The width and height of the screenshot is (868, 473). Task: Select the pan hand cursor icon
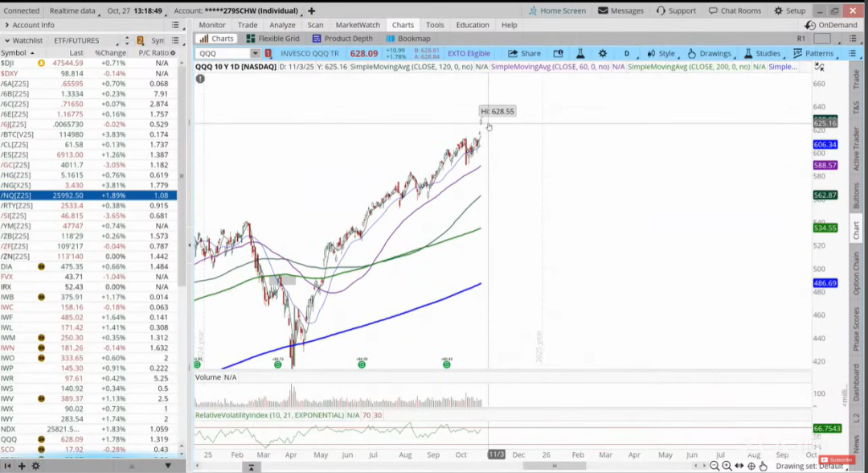click(764, 467)
